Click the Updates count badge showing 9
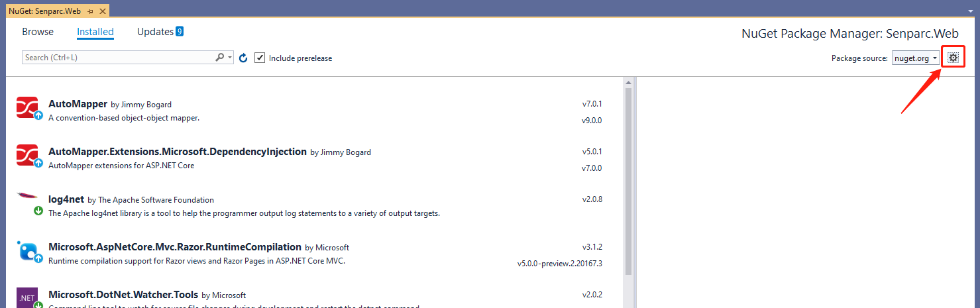The width and height of the screenshot is (980, 308). coord(180,31)
